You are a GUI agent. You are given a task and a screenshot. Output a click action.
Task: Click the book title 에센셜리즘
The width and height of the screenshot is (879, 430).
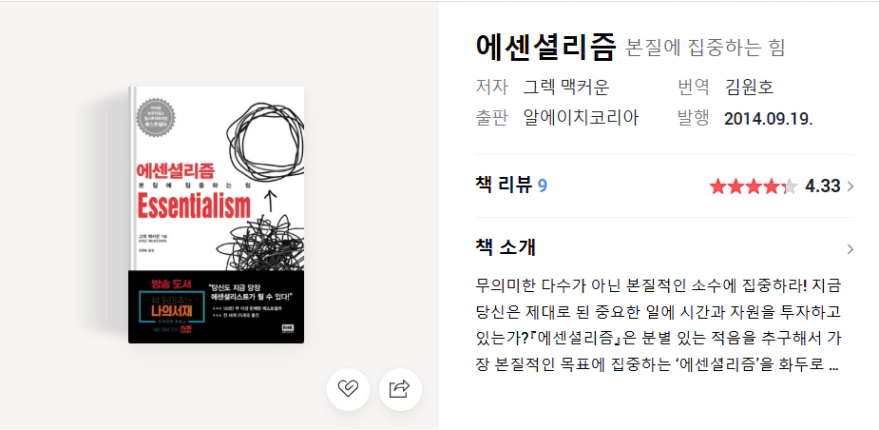coord(545,47)
